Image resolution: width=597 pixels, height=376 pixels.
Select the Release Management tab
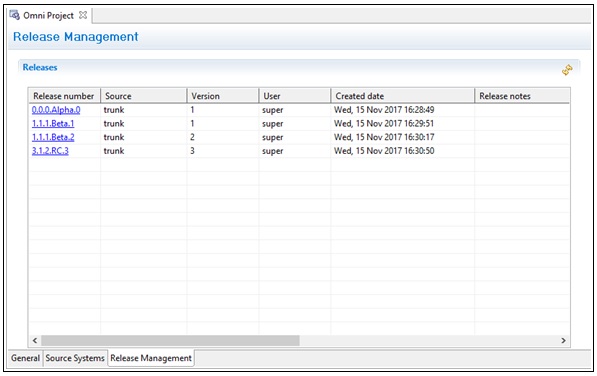(151, 358)
